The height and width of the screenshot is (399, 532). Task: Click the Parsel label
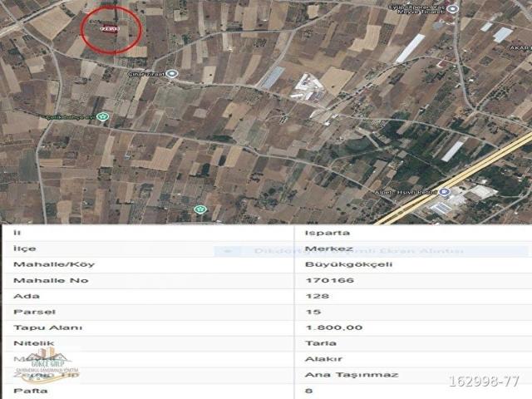[x=34, y=312]
